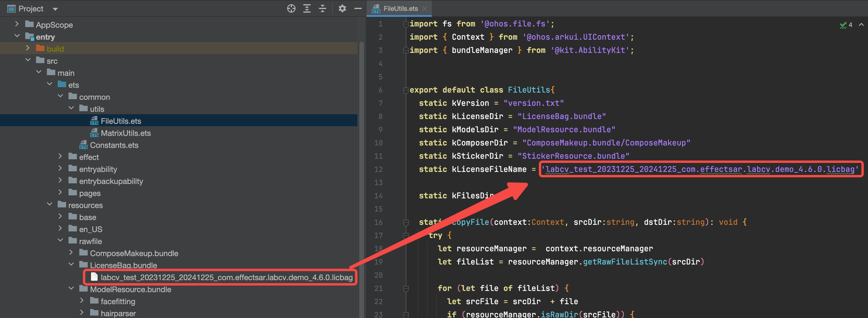
Task: Click the Constants.ets file icon
Action: click(83, 145)
